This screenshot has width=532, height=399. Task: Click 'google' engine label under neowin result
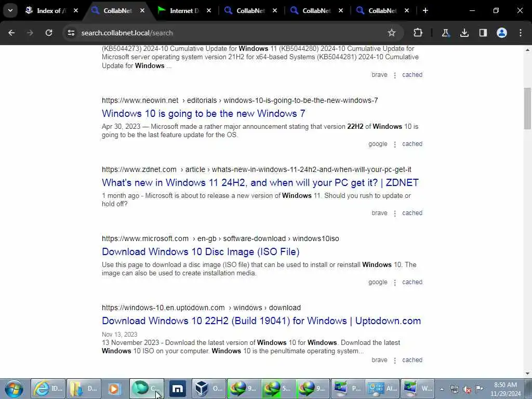pos(378,144)
